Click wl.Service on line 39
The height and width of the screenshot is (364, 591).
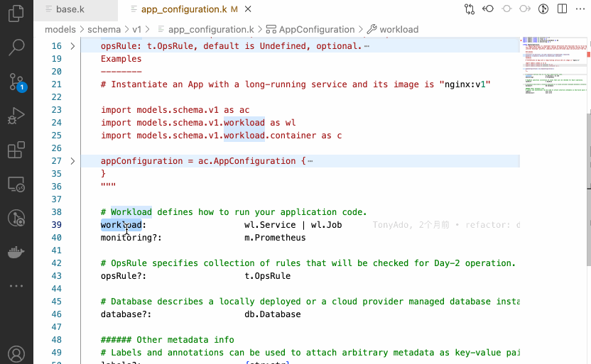[270, 225]
